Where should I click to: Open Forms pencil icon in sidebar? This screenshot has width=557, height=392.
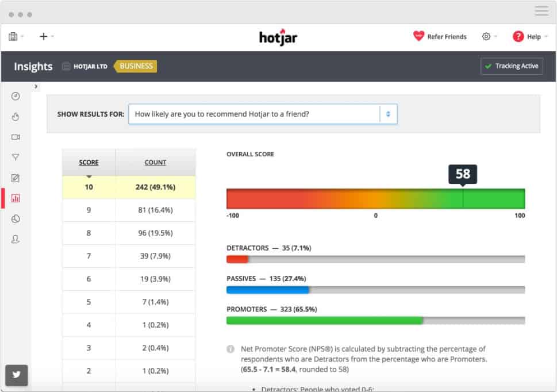coord(16,178)
